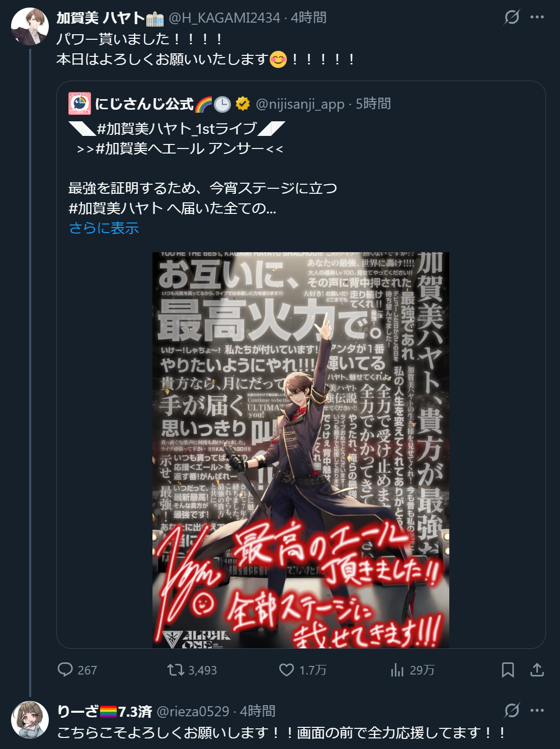Screen dimensions: 560x749
Task: Click the @rieza0529 username
Action: click(x=193, y=711)
